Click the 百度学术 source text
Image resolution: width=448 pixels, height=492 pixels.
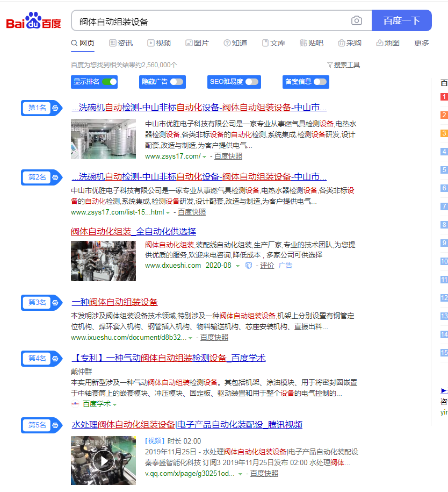(97, 404)
